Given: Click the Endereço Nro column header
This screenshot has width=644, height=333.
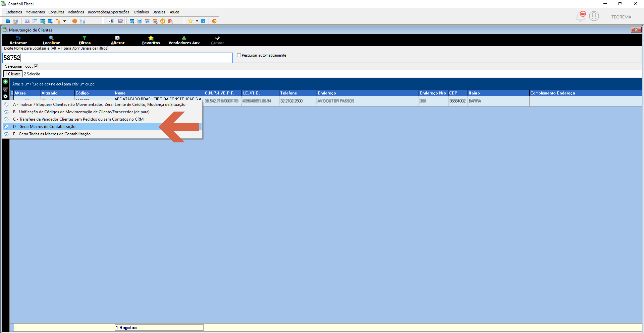Looking at the screenshot, I should tap(433, 93).
